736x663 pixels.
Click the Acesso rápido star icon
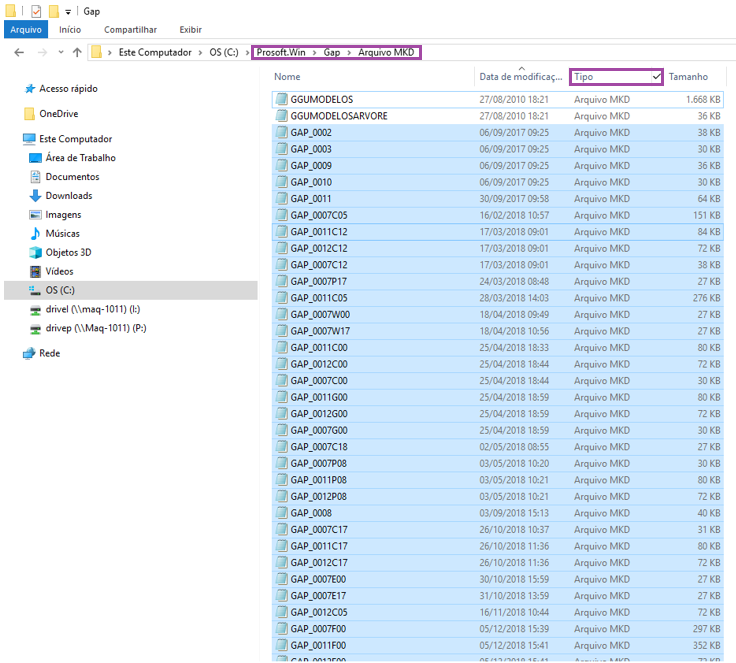(28, 89)
